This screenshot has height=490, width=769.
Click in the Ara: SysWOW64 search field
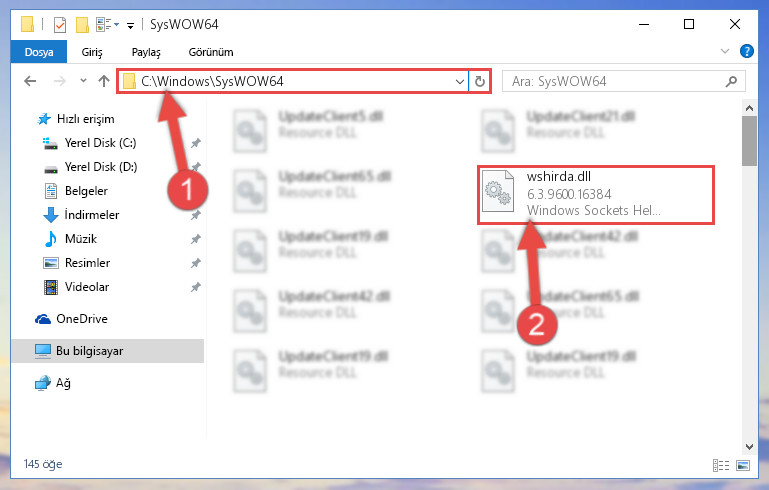point(613,81)
